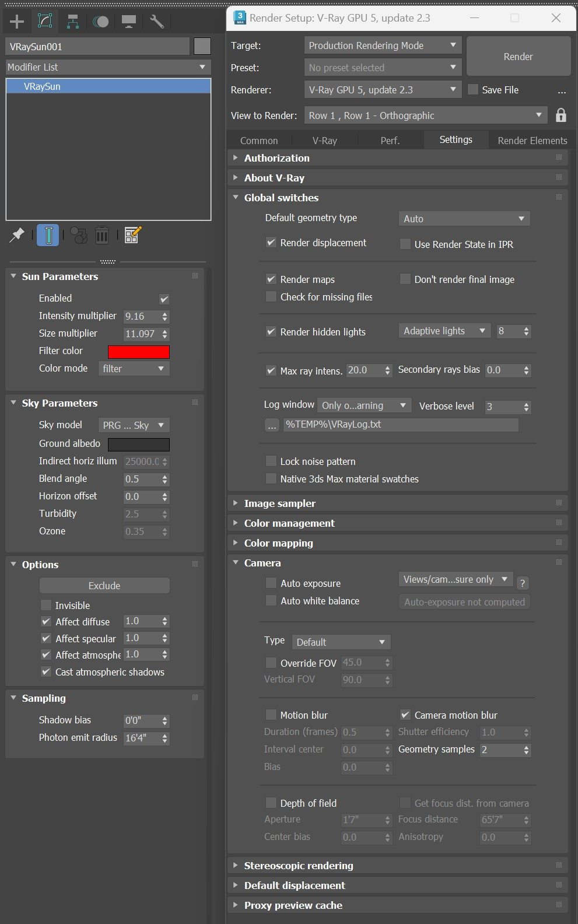
Task: Browse log file path ellipsis button
Action: tap(272, 425)
